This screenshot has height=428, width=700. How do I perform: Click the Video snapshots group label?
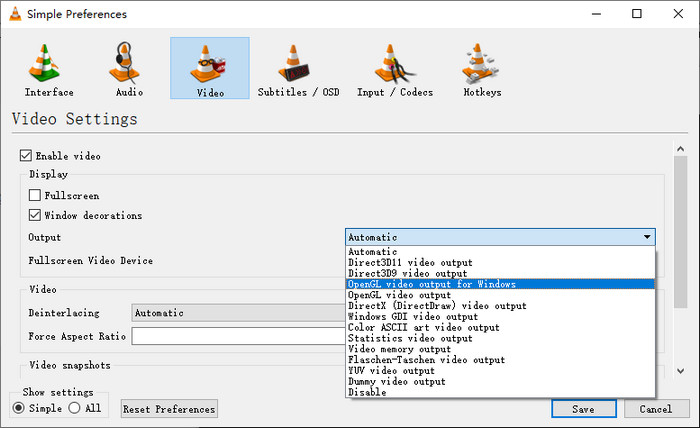[70, 365]
